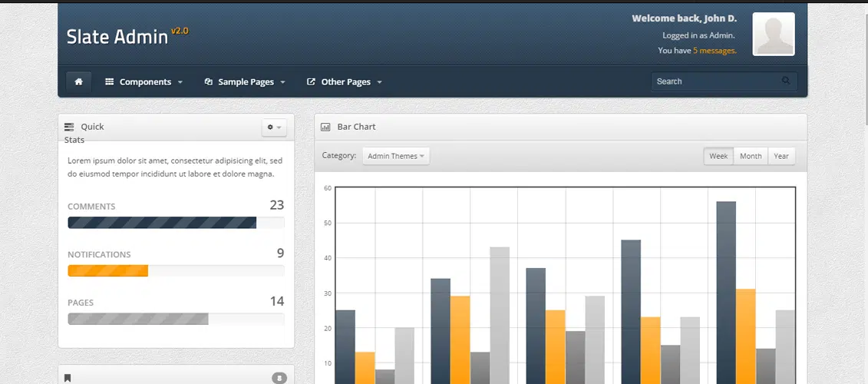This screenshot has width=868, height=384.
Task: Click the Bar Chart header icon
Action: pos(325,127)
